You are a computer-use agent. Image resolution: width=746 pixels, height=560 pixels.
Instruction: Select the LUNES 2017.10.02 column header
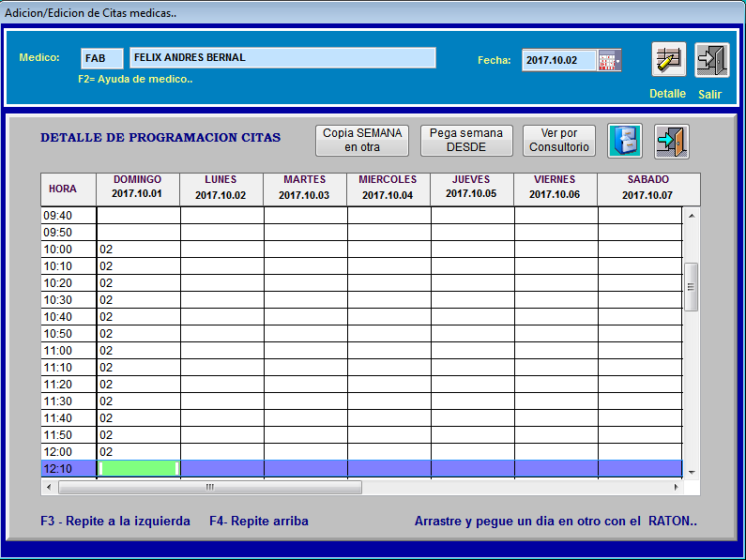(x=221, y=189)
